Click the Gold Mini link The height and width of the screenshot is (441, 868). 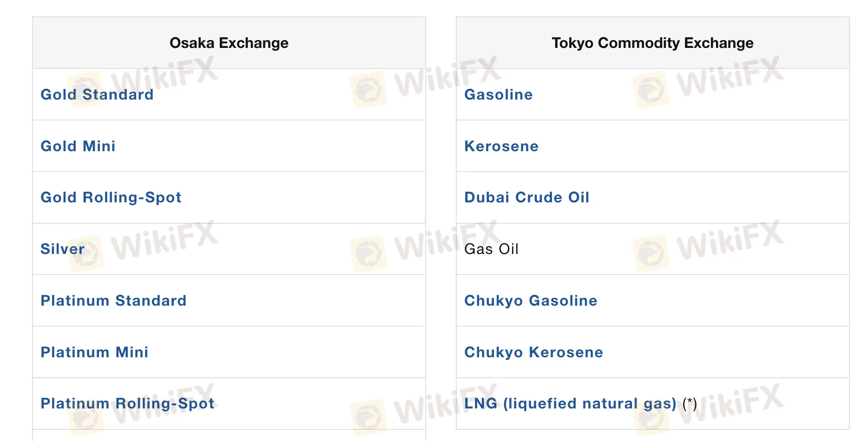[78, 146]
